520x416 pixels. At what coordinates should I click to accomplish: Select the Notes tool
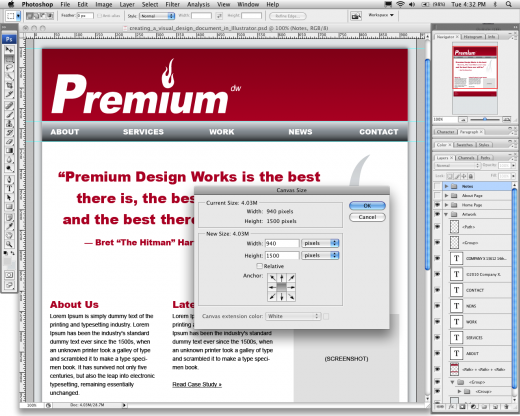tap(9, 218)
